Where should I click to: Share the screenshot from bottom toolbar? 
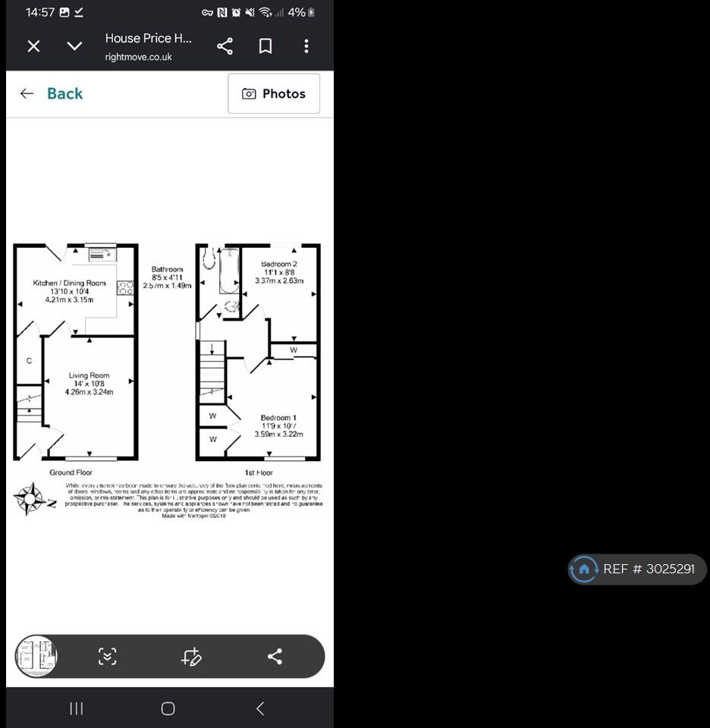pos(275,657)
